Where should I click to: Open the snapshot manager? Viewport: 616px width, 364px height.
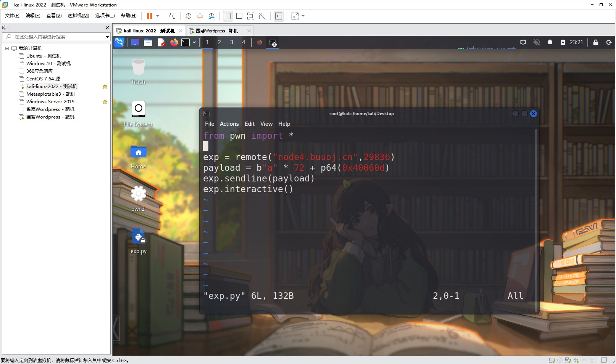point(211,16)
